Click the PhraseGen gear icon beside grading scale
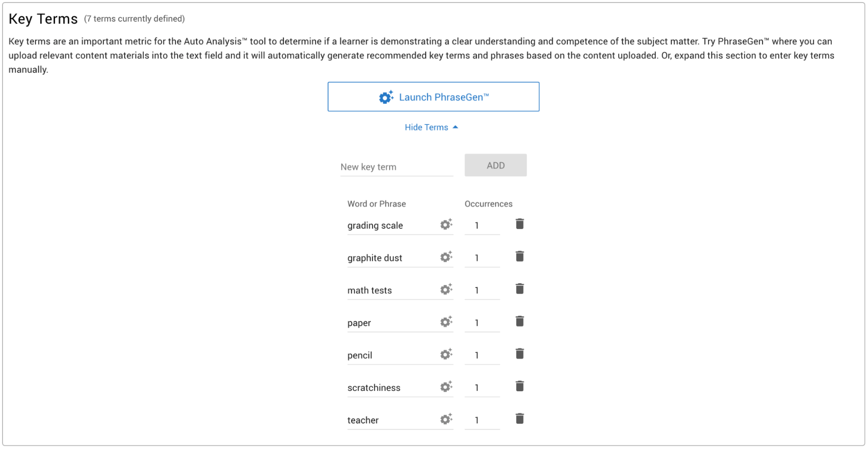The width and height of the screenshot is (868, 449). point(446,224)
